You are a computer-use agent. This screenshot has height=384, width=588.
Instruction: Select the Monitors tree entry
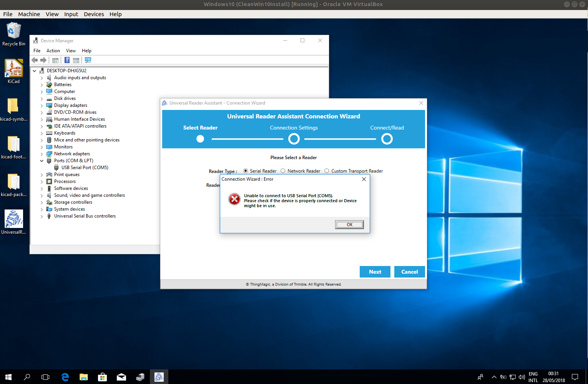63,147
